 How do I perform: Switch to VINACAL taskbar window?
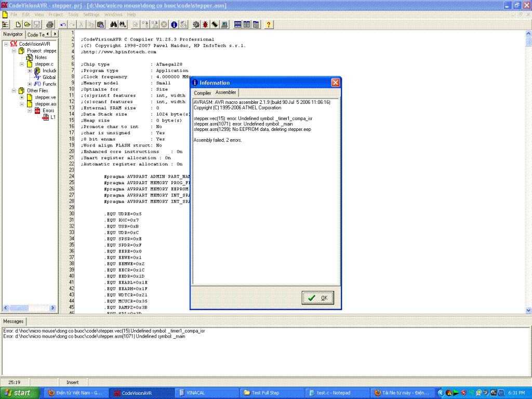pyautogui.click(x=206, y=393)
